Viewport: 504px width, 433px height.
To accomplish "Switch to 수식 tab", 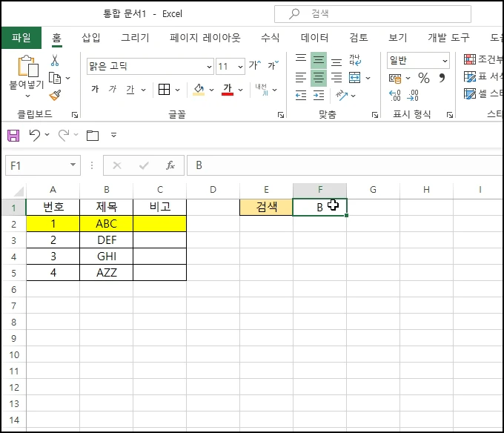I will 270,38.
